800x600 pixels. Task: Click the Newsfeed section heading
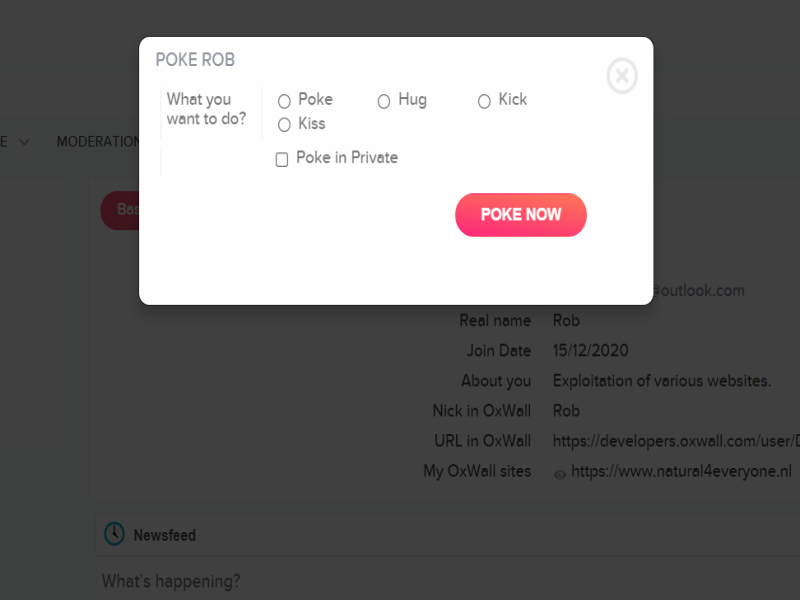coord(164,535)
